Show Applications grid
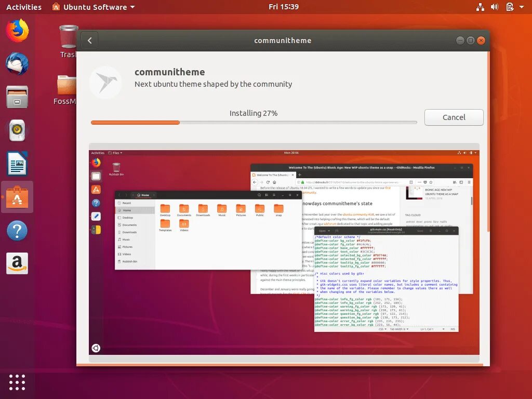The width and height of the screenshot is (532, 399). coord(17,382)
